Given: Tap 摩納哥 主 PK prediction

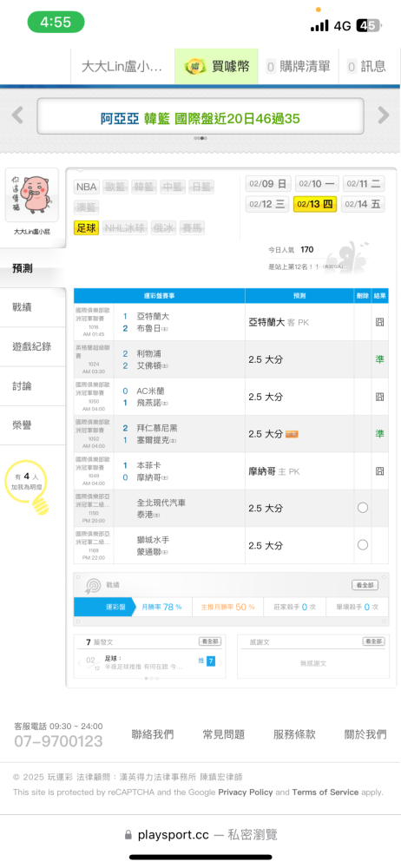Looking at the screenshot, I should click(274, 471).
